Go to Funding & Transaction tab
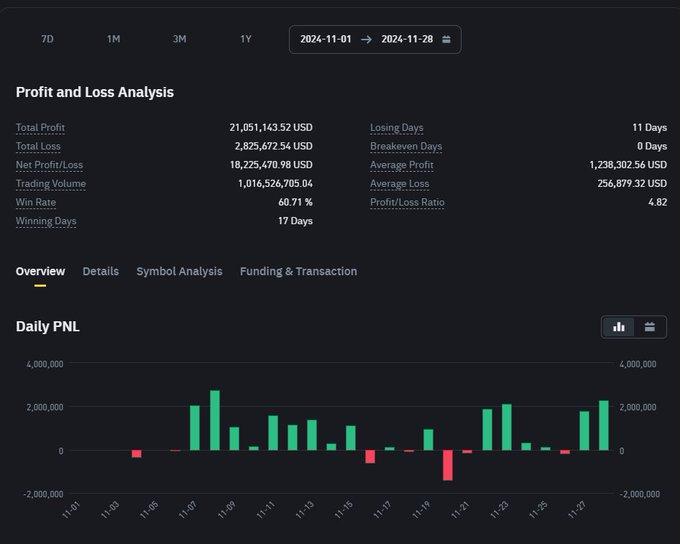This screenshot has width=680, height=544. coord(298,271)
